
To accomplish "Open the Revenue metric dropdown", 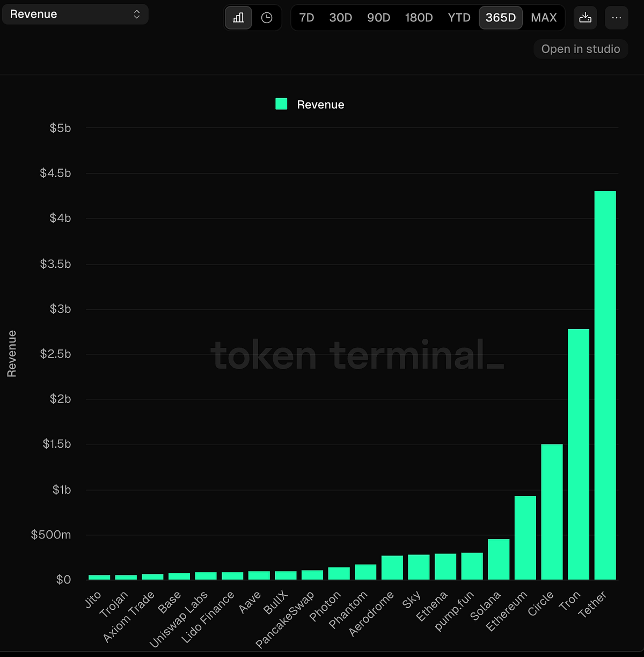I will 75,14.
